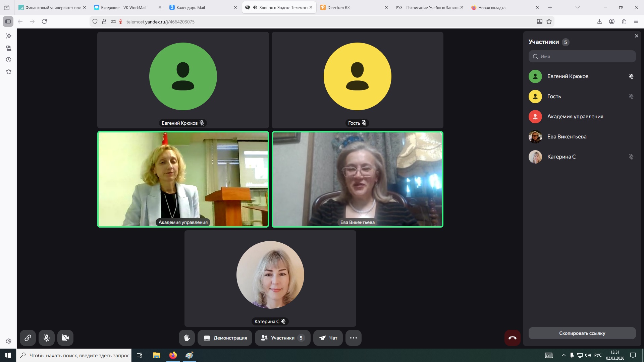Click the copy meeting link icon
644x362 pixels.
click(x=28, y=338)
